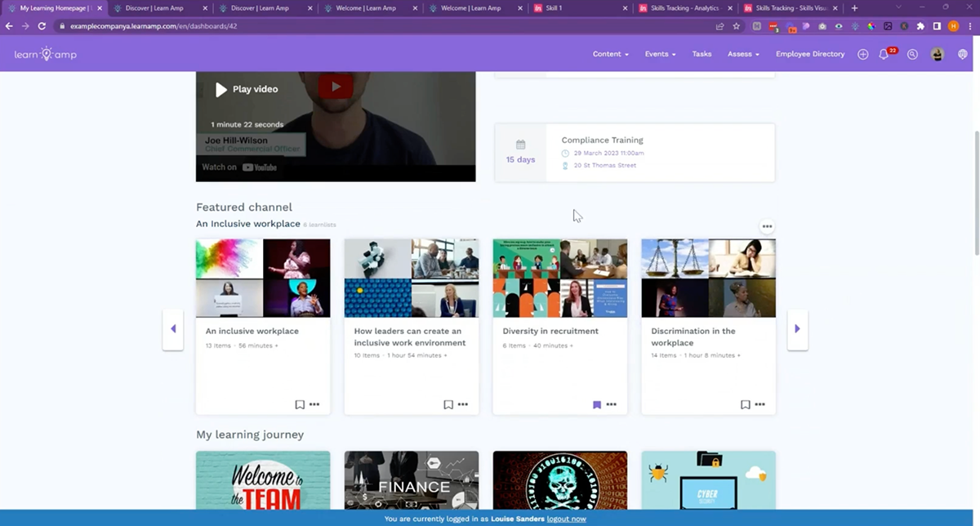Remove bookmark from Diversity in recruitment card
This screenshot has height=526, width=980.
coord(597,404)
